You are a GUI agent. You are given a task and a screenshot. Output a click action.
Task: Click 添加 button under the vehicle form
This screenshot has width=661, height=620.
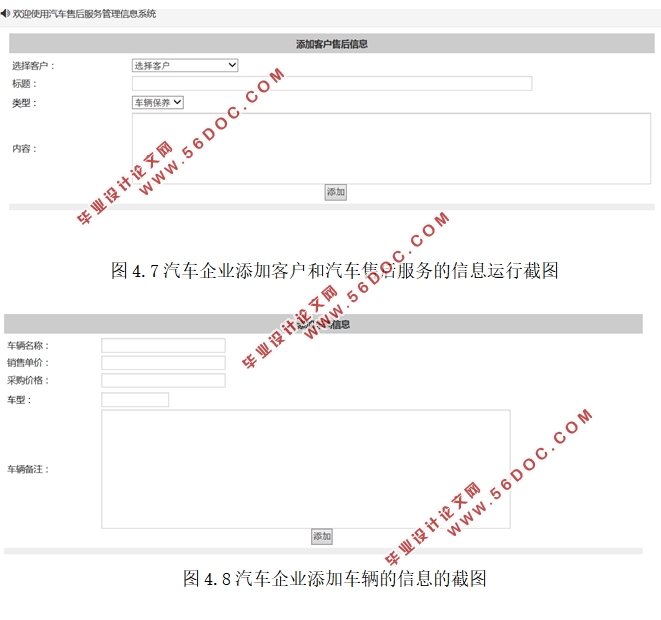[x=322, y=537]
